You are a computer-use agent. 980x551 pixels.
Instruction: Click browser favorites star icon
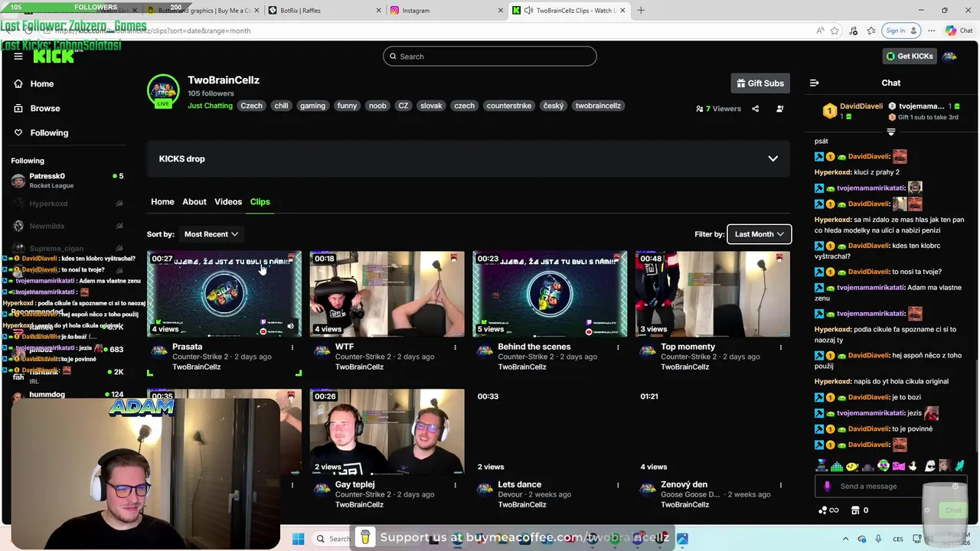click(835, 31)
